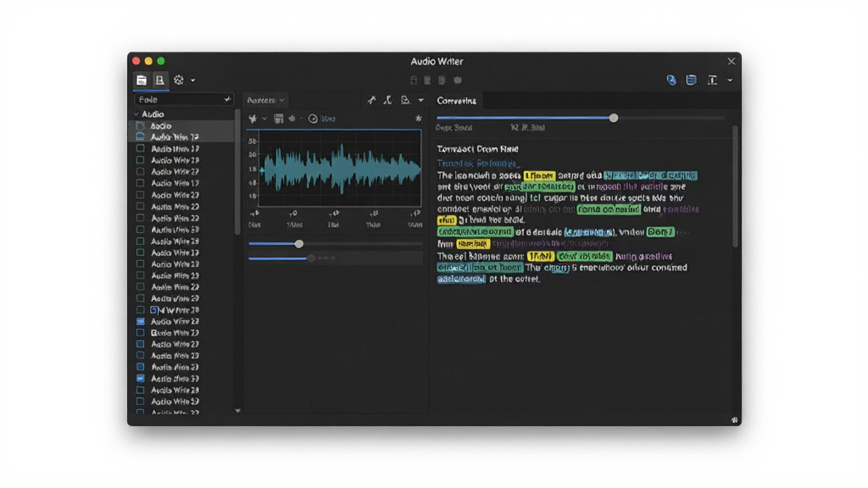Click inside the teal audio waveform display

coord(340,169)
